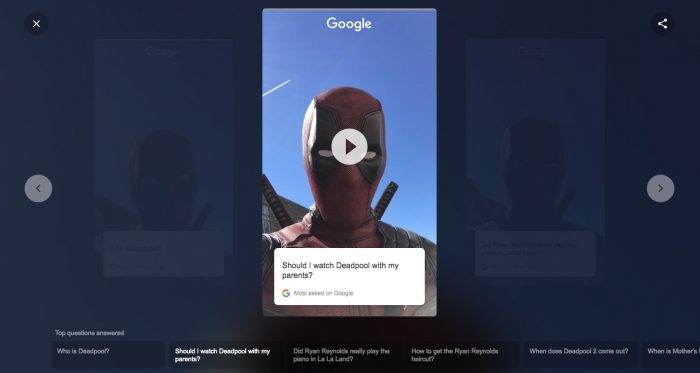Go to previous card with left arrow
The height and width of the screenshot is (373, 700).
pos(38,188)
